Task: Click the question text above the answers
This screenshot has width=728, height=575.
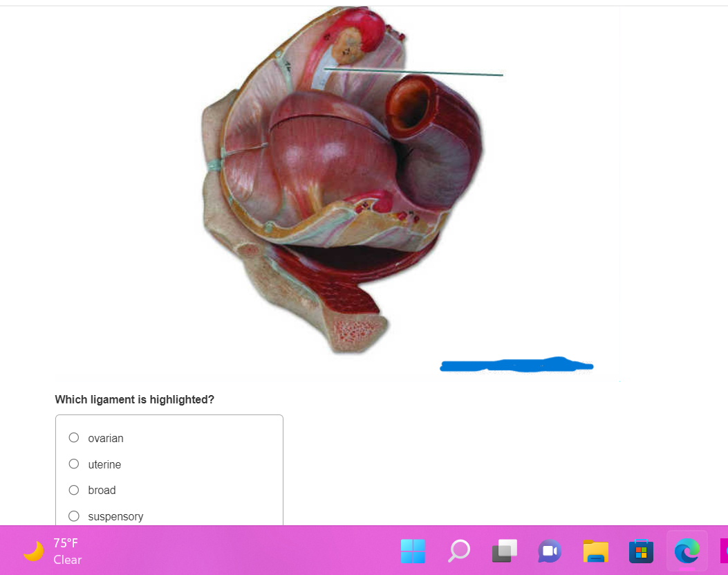Action: point(135,399)
